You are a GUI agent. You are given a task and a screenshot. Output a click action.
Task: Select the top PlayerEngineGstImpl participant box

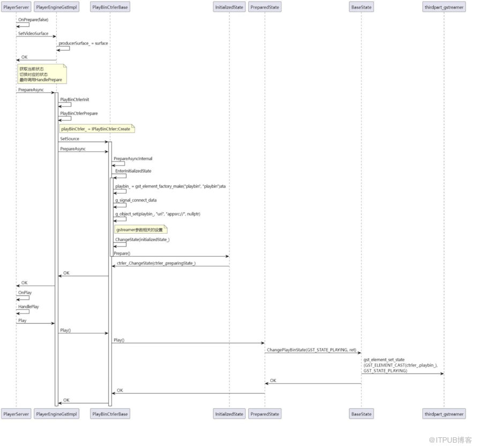[x=57, y=8]
